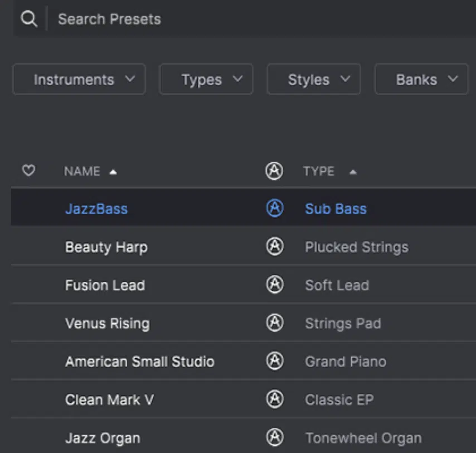The height and width of the screenshot is (453, 476).
Task: Click Arturia icon on American Small Studio row
Action: click(275, 361)
